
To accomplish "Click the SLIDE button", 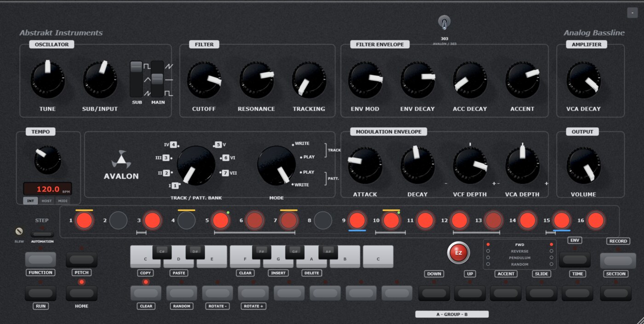I will click(541, 293).
